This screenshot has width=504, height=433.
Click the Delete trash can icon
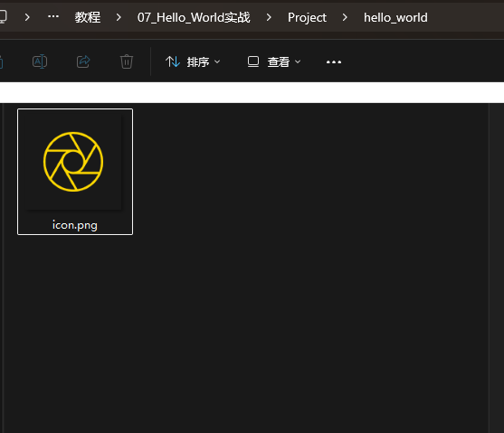(127, 61)
